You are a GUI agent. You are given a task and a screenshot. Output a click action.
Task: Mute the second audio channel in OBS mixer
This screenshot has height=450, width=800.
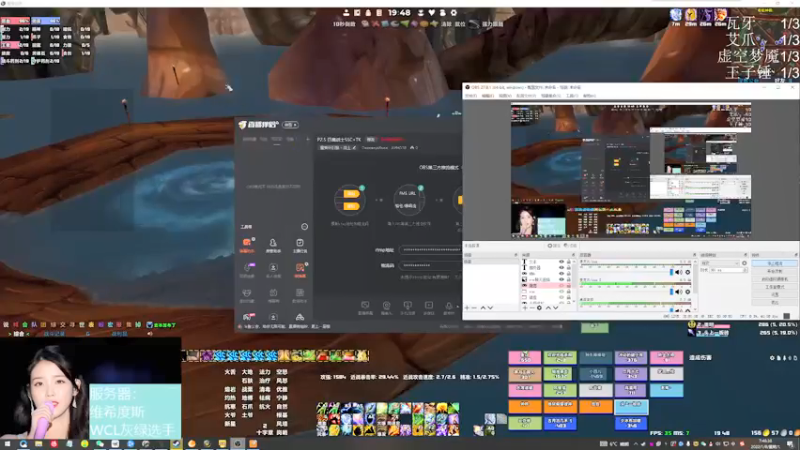(679, 292)
